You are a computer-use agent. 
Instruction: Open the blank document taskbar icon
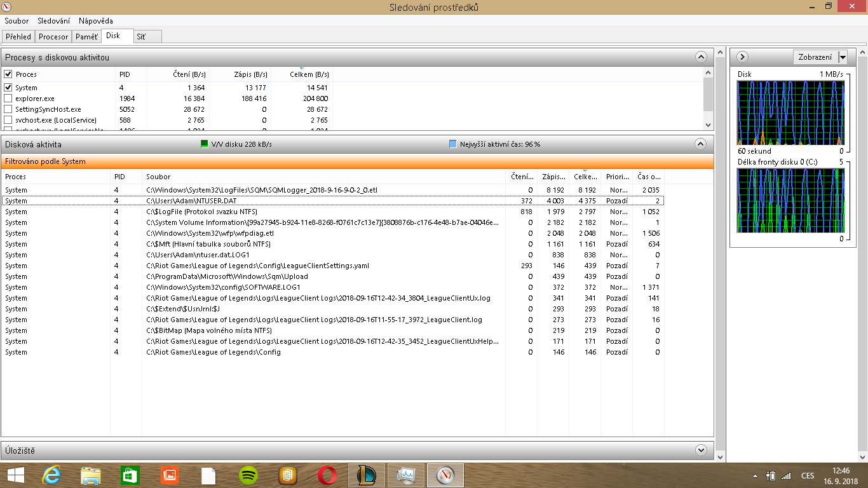coord(209,475)
